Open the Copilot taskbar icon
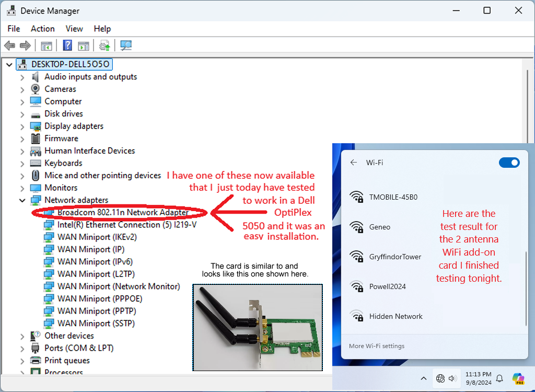This screenshot has height=392, width=535. 518,378
